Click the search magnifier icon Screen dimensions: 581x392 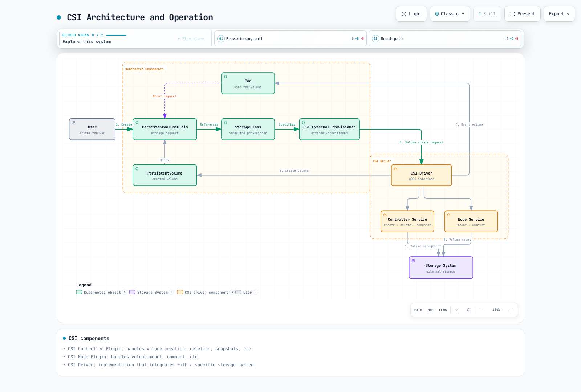[x=457, y=310]
